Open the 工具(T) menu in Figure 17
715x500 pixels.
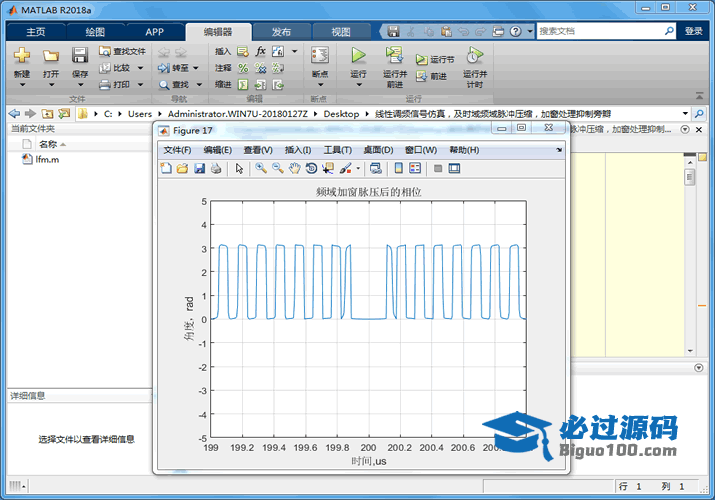337,150
